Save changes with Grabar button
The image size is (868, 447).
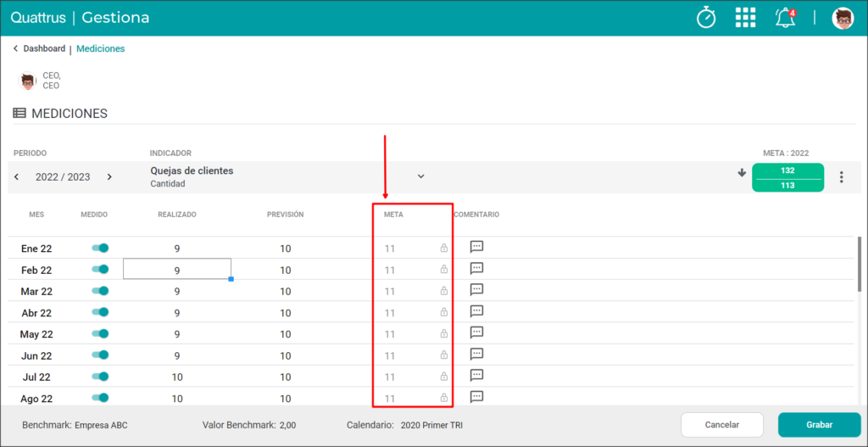point(820,425)
